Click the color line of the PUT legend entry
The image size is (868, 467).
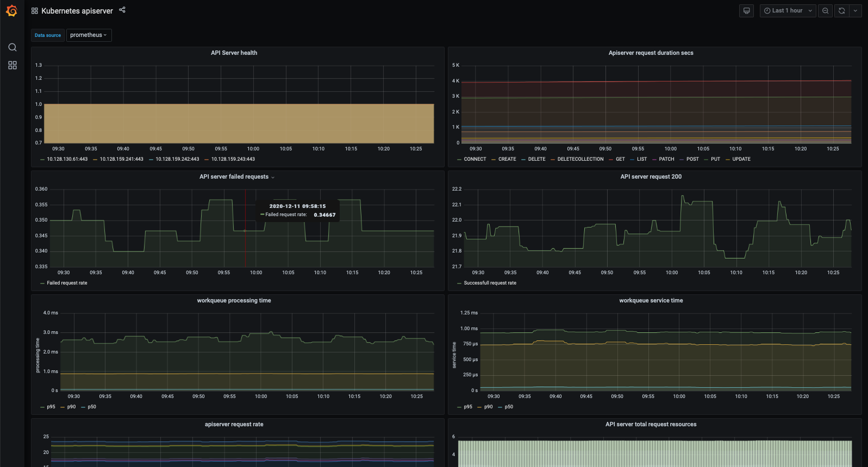pyautogui.click(x=706, y=160)
